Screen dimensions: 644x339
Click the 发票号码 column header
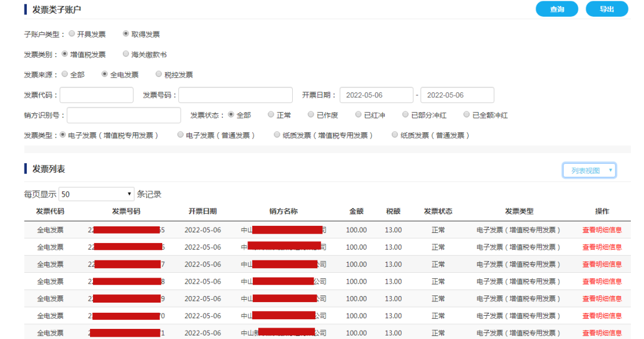(x=126, y=212)
